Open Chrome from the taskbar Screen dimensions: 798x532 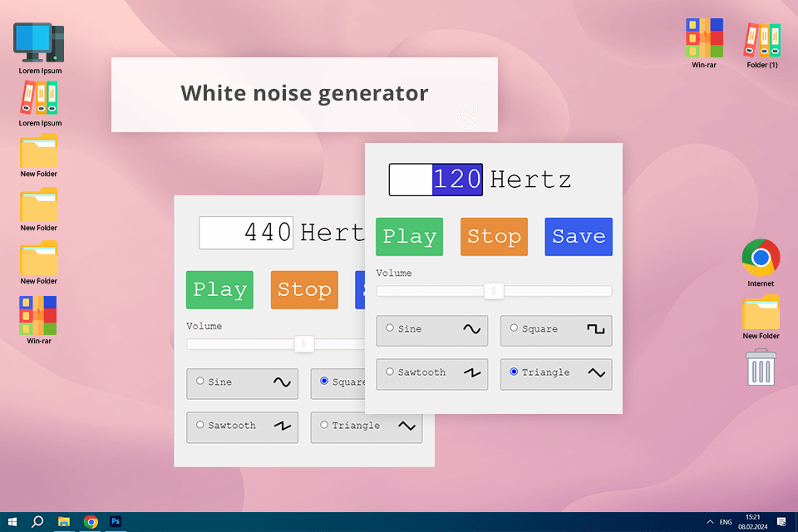91,522
